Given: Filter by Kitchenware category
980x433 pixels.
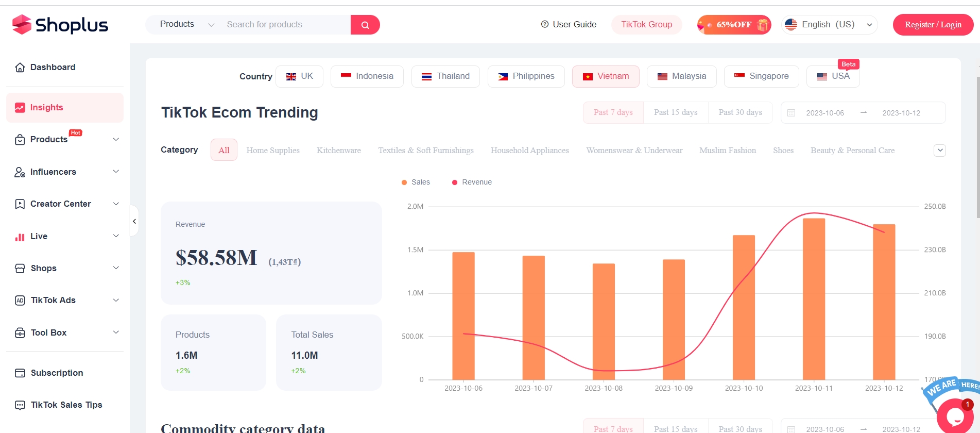Looking at the screenshot, I should 339,150.
